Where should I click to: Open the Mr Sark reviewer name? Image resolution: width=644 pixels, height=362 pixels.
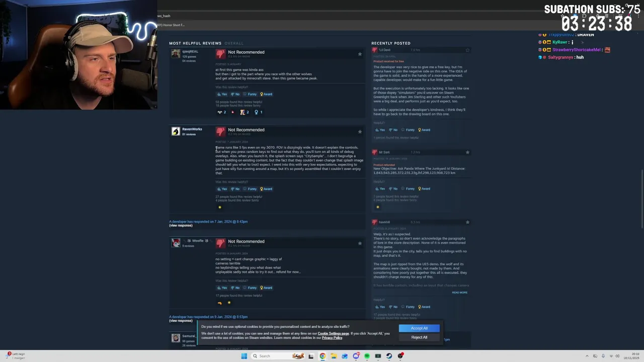click(384, 152)
